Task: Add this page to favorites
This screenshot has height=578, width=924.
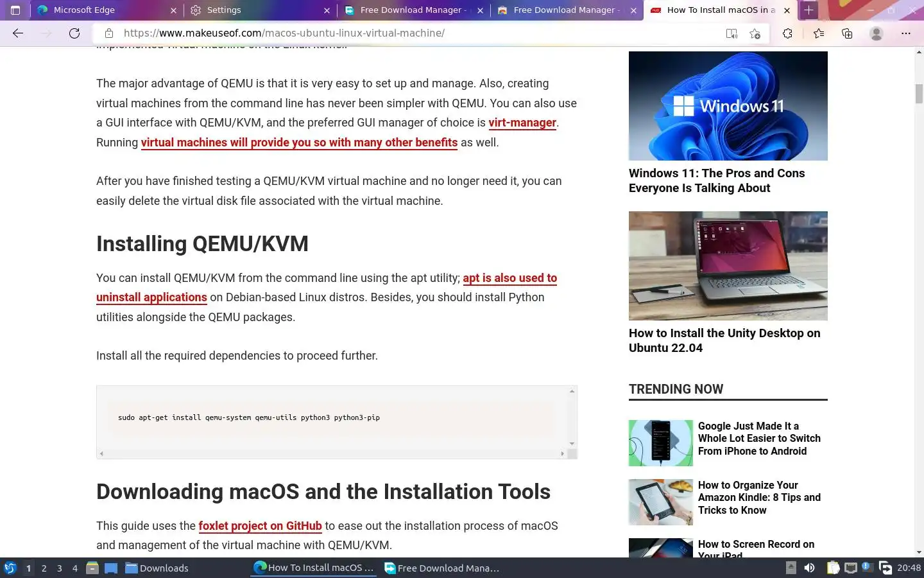Action: click(x=755, y=33)
